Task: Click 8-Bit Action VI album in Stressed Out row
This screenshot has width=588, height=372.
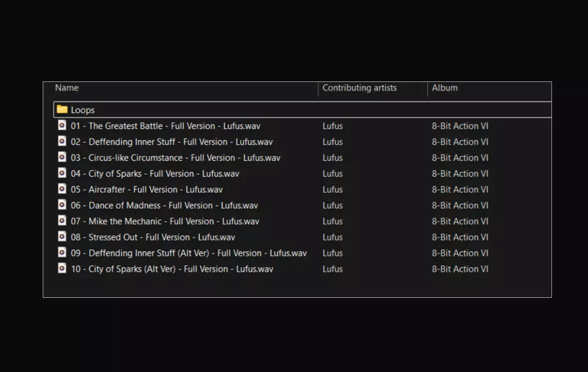Action: 460,237
